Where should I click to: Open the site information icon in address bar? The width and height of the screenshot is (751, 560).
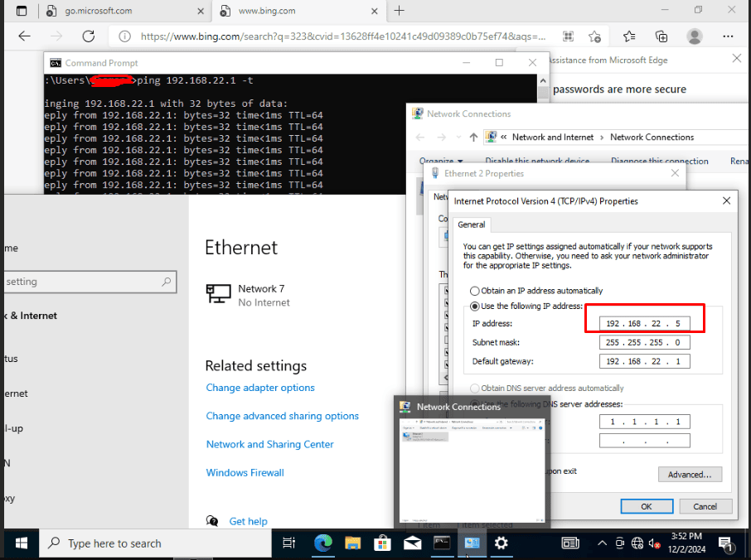(x=124, y=36)
